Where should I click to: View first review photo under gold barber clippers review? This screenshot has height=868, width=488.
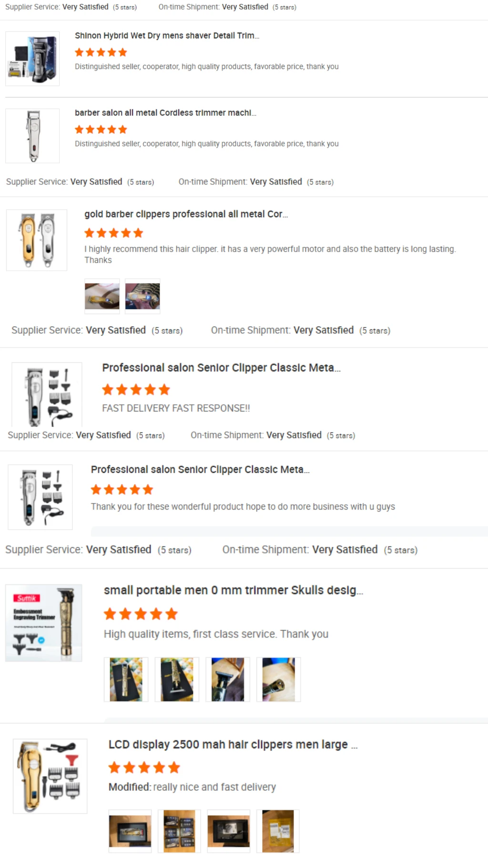102,296
